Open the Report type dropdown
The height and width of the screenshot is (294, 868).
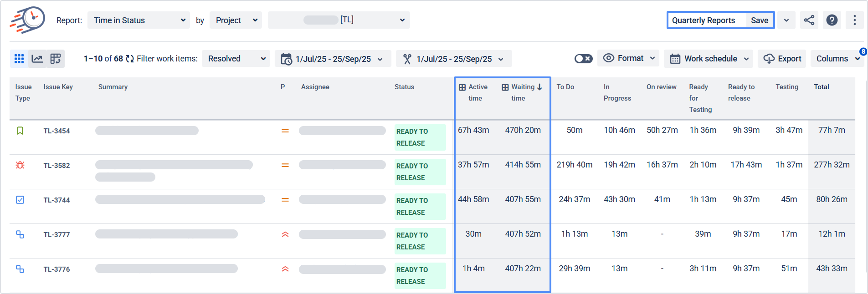pos(139,20)
